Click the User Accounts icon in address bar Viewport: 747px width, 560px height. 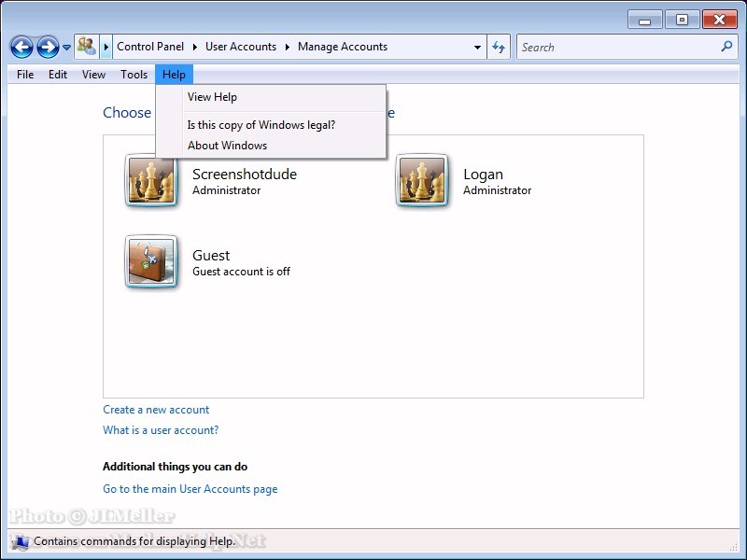point(87,47)
